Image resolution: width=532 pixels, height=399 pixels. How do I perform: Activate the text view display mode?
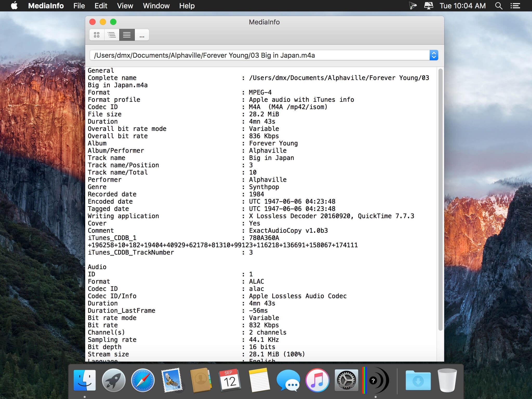click(x=127, y=35)
